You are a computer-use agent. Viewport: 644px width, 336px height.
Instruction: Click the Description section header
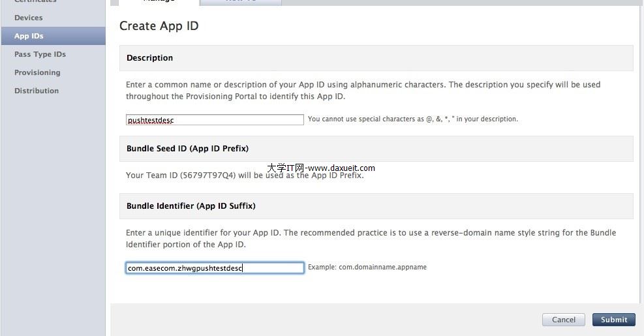click(x=150, y=58)
